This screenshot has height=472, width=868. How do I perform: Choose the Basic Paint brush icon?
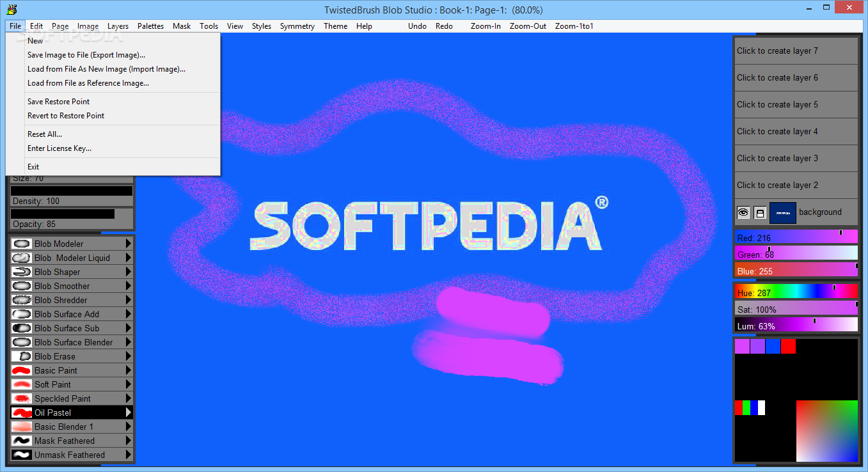point(22,370)
